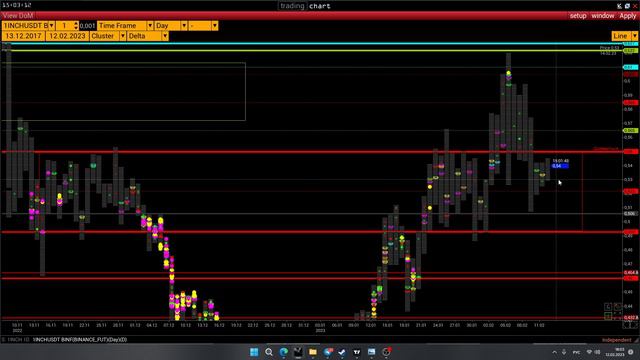Click the 0.001 tick size value

click(x=87, y=26)
